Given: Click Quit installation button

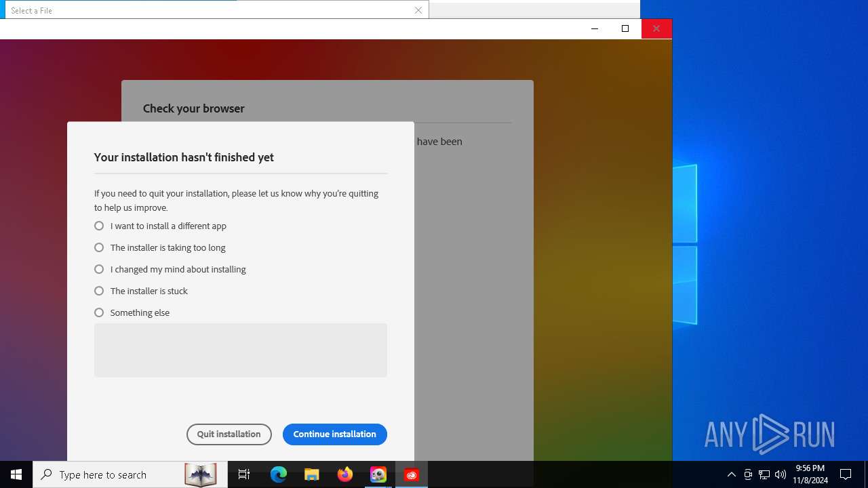Looking at the screenshot, I should click(229, 434).
